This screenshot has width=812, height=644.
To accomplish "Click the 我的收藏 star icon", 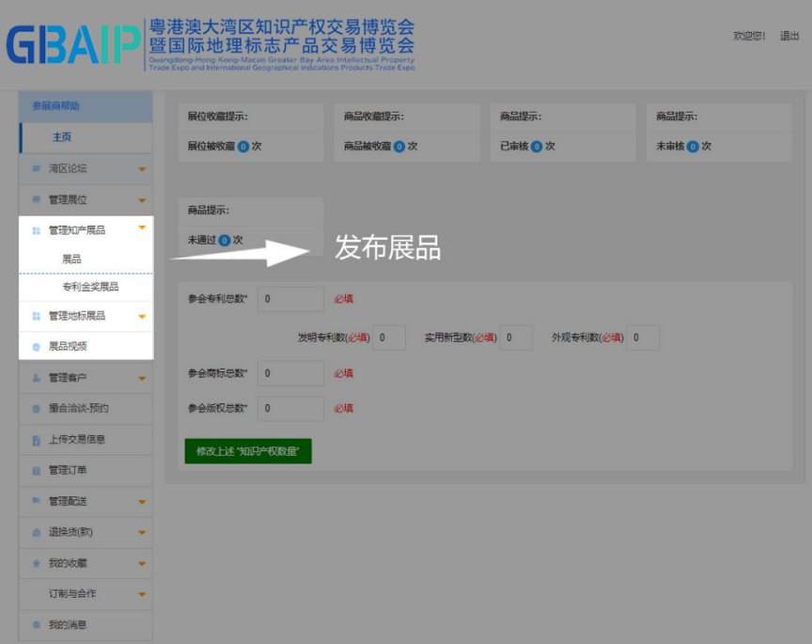I will click(37, 563).
